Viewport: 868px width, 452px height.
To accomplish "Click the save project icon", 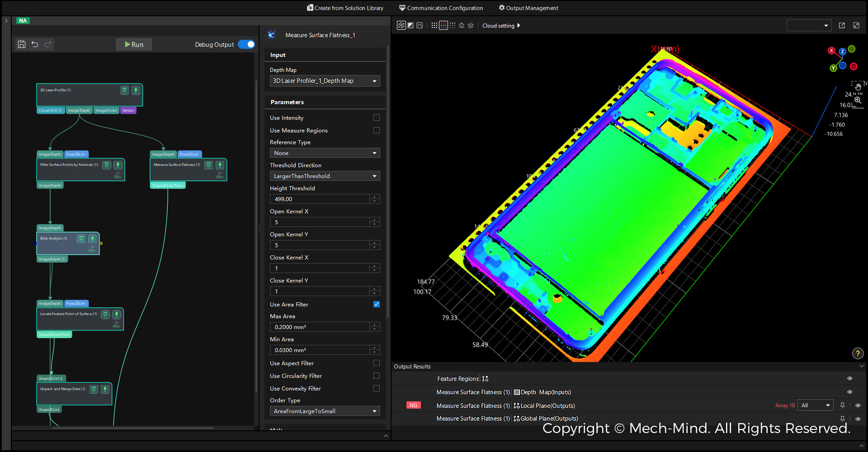I will (x=21, y=44).
